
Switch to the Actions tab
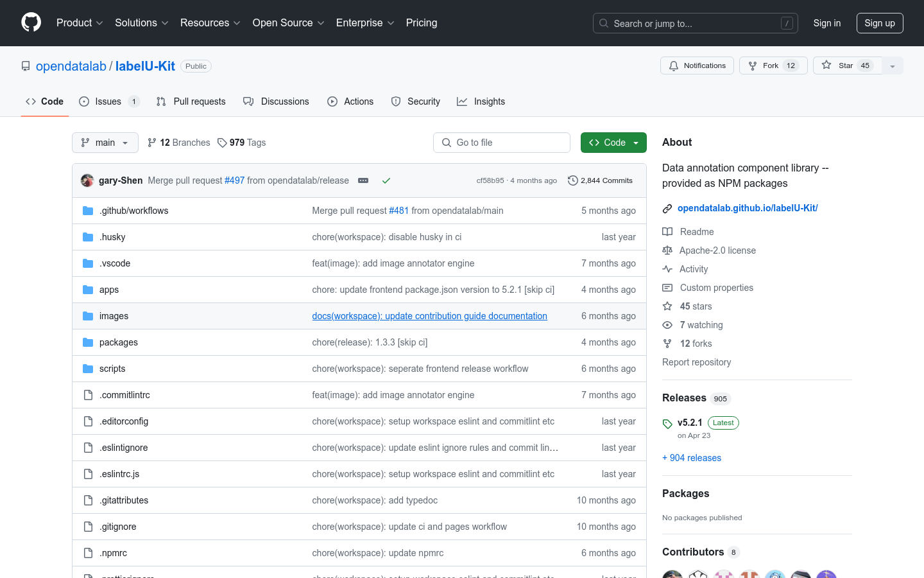point(350,101)
